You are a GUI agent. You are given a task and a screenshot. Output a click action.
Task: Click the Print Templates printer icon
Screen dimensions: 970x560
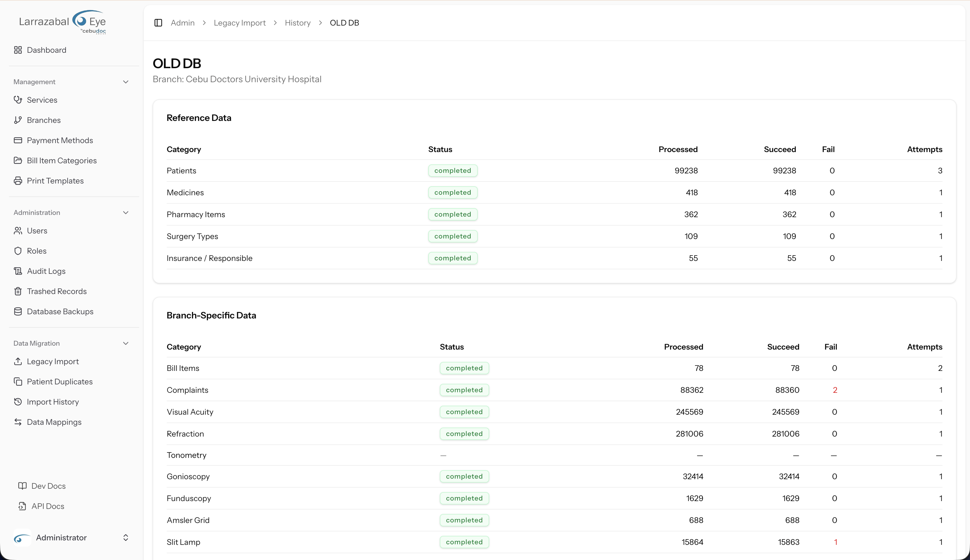coord(18,181)
